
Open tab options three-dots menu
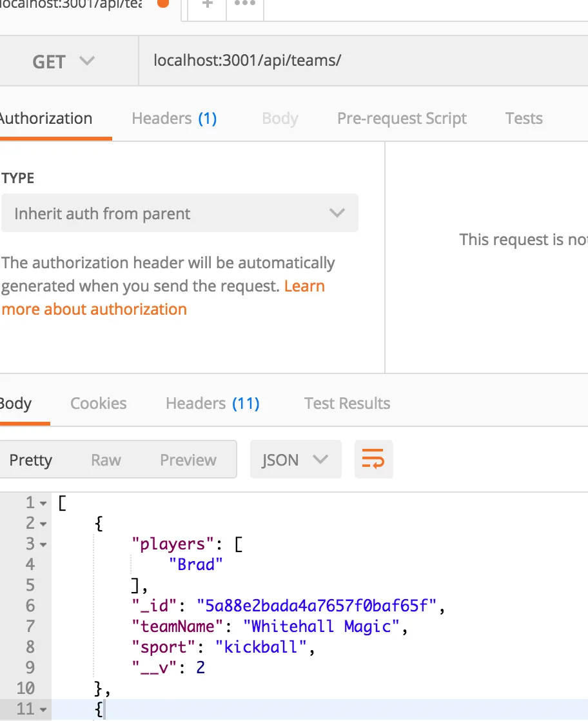[x=245, y=5]
